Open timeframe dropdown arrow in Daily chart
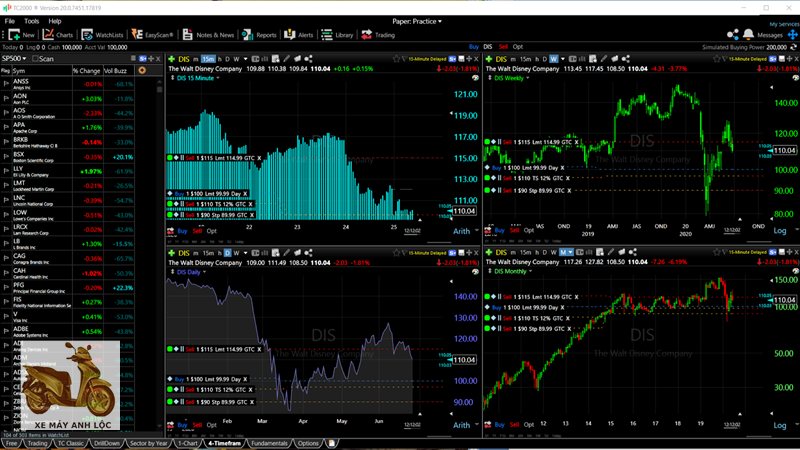800x450 pixels. (245, 253)
